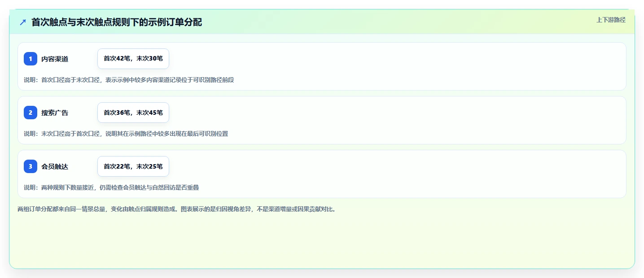The height and width of the screenshot is (278, 644).
Task: Click the arrow icon beside the title
Action: 23,22
